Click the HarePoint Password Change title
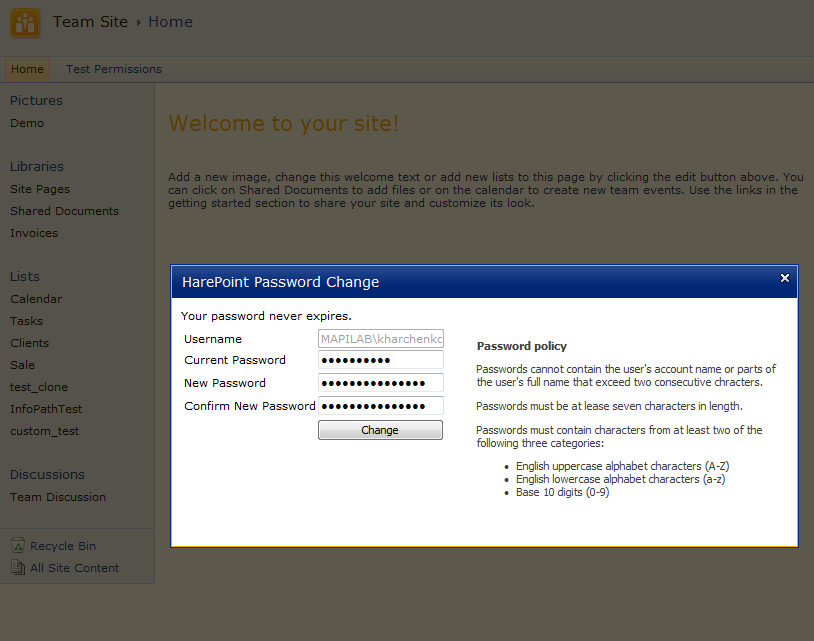814x641 pixels. point(280,282)
